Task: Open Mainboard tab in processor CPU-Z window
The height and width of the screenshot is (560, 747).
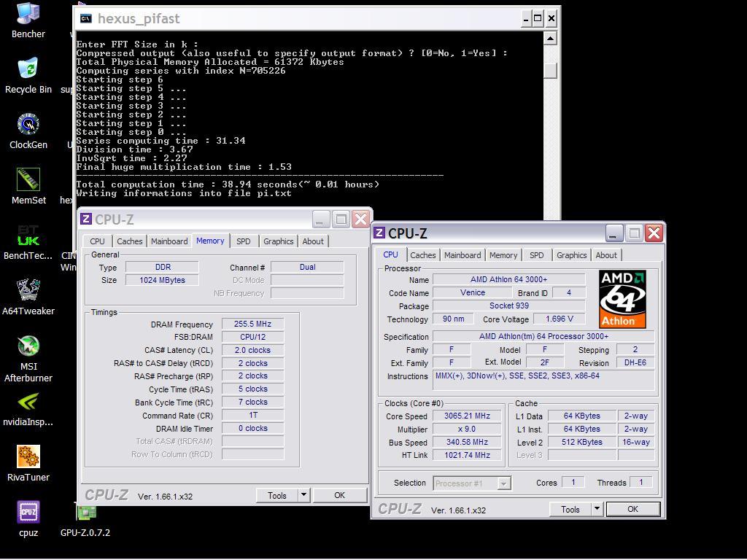Action: 462,255
